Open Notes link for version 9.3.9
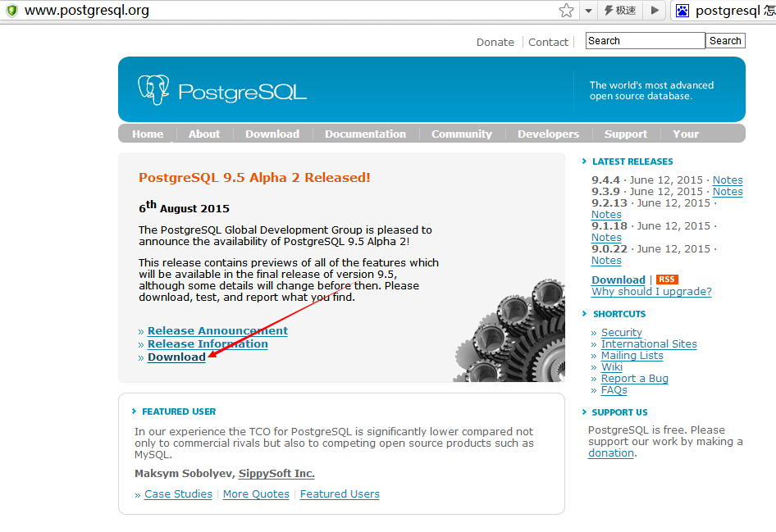Screen dimensions: 776x532 [x=728, y=191]
